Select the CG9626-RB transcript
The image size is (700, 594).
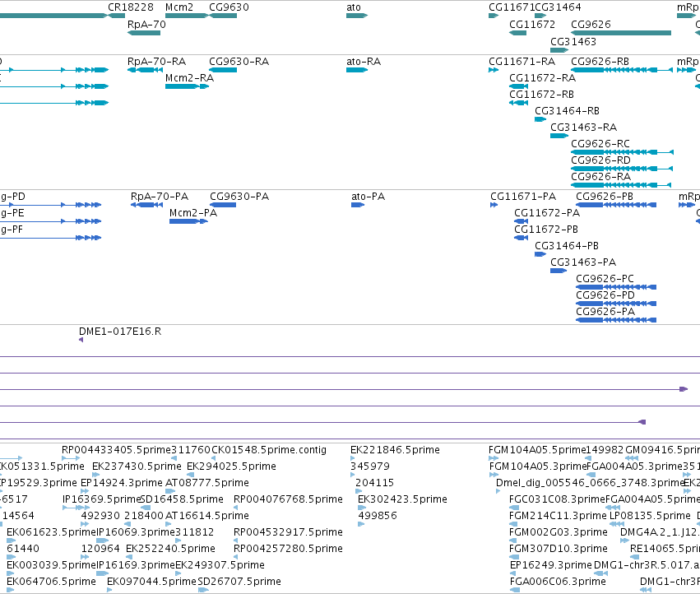point(622,70)
